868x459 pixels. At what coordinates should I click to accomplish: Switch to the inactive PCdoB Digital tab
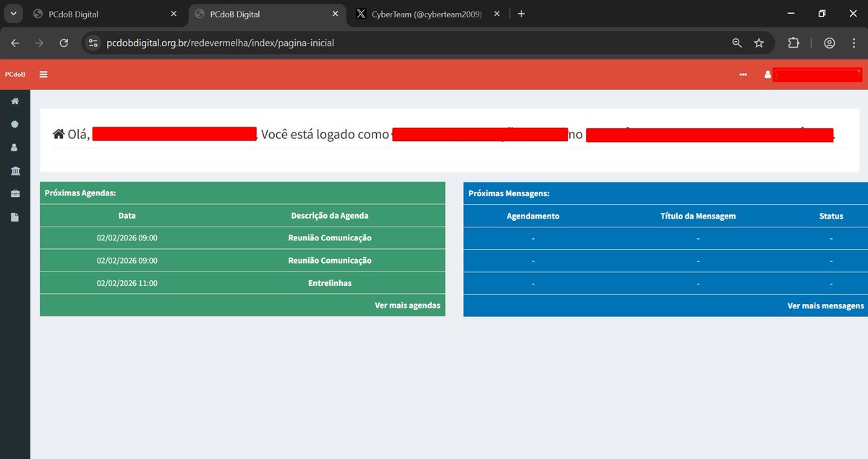[x=105, y=14]
